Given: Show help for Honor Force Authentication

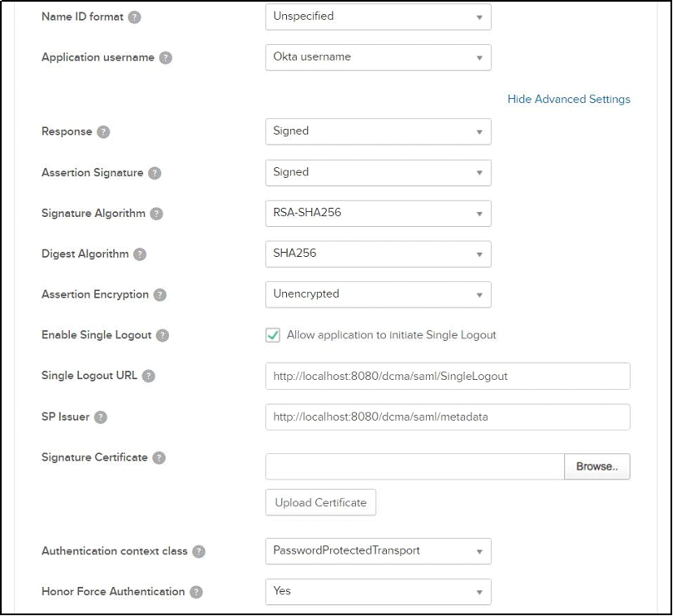Looking at the screenshot, I should click(x=196, y=592).
